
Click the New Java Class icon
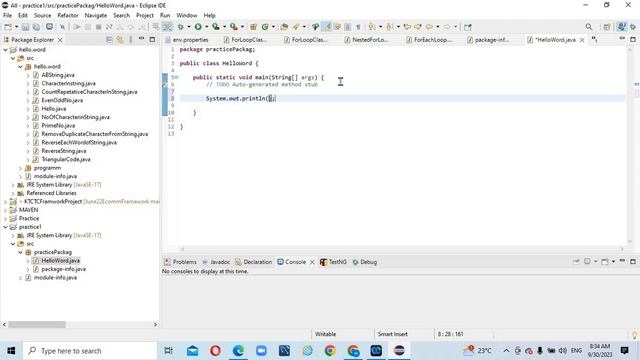tap(265, 27)
